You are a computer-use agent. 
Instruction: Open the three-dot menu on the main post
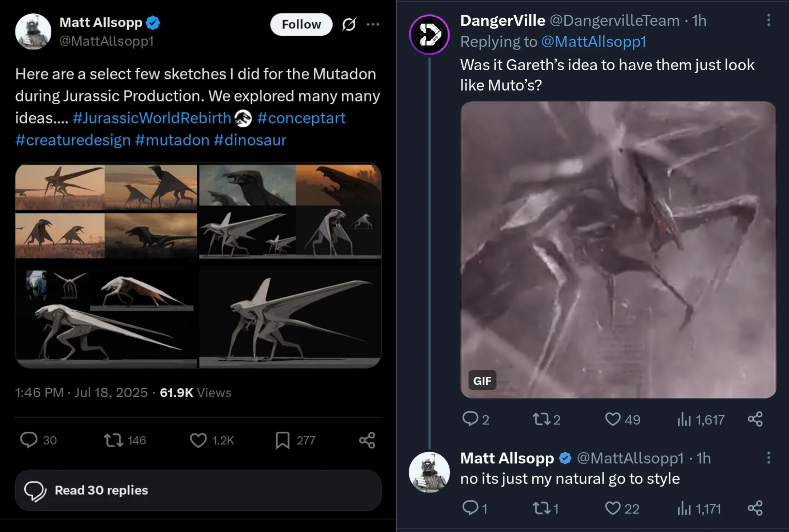[x=373, y=24]
